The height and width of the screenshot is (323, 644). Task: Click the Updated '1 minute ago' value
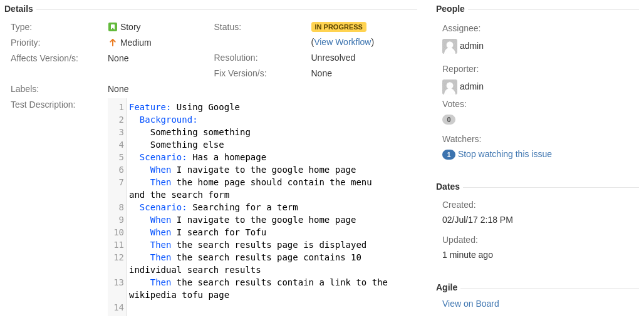tap(467, 255)
